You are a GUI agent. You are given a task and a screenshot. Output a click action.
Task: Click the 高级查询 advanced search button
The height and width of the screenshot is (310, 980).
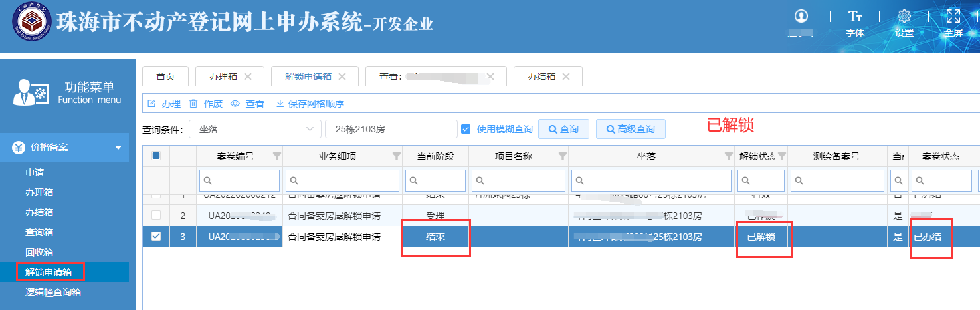(630, 129)
